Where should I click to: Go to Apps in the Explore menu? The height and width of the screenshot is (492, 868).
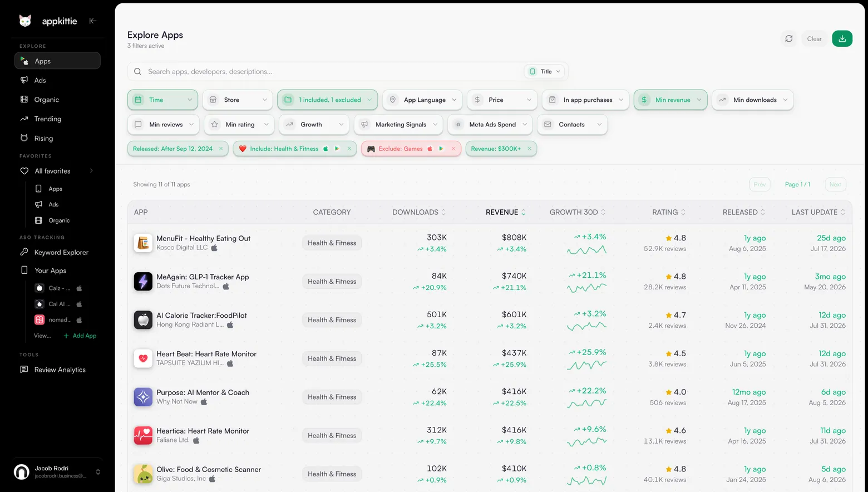[x=57, y=61]
